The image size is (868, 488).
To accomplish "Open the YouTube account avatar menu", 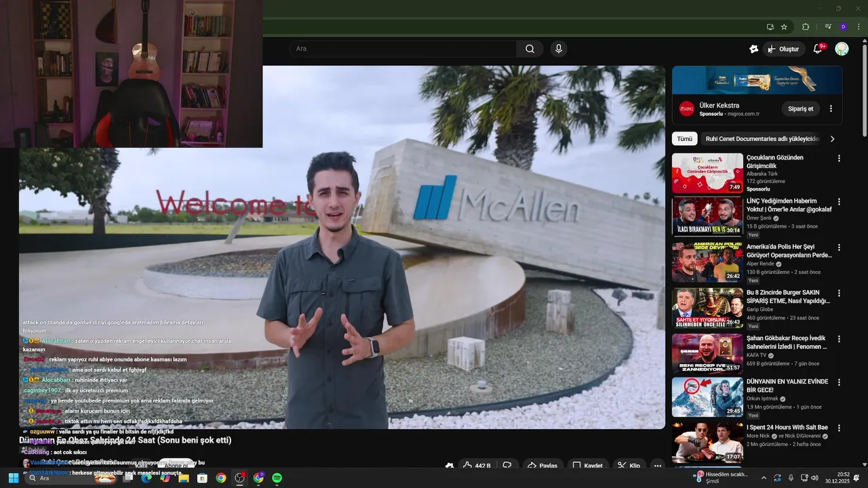I will coord(842,49).
